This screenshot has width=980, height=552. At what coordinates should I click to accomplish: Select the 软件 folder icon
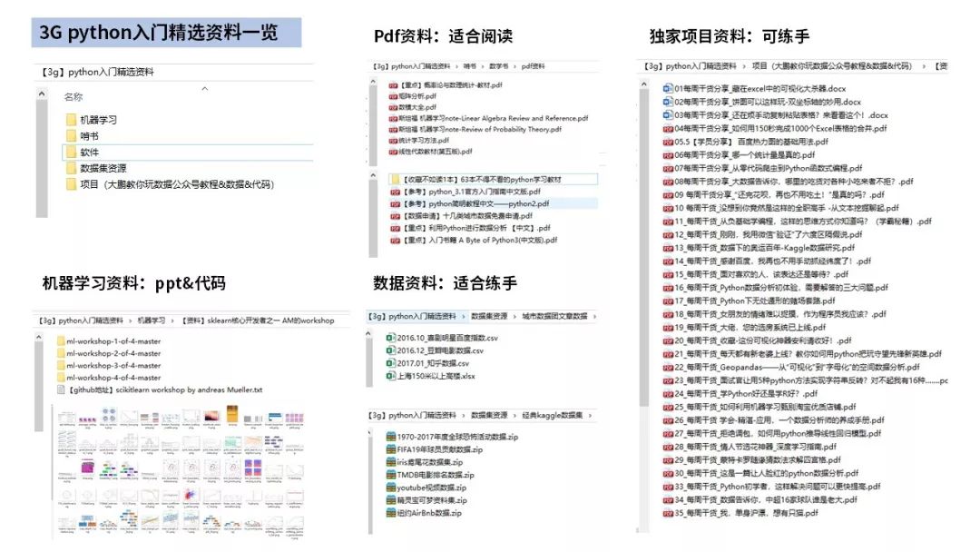[72, 152]
